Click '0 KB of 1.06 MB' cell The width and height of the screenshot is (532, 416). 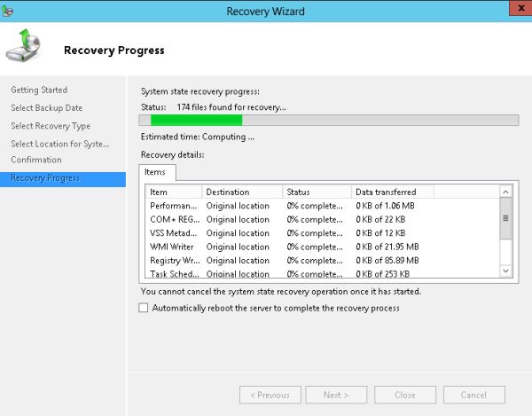(x=385, y=206)
